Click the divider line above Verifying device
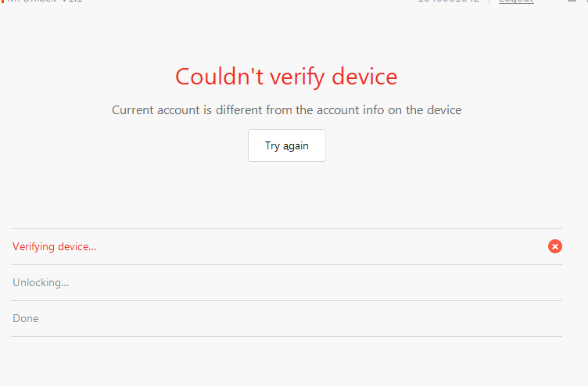 [286, 228]
